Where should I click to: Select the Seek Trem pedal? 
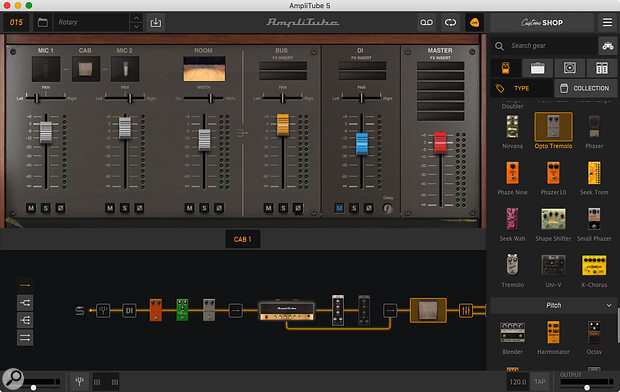click(x=594, y=178)
